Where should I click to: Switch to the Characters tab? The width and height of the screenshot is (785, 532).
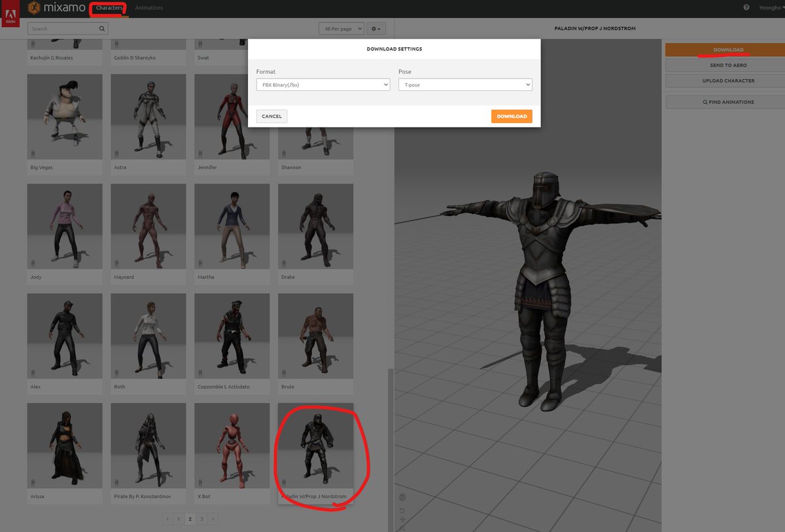pos(109,8)
